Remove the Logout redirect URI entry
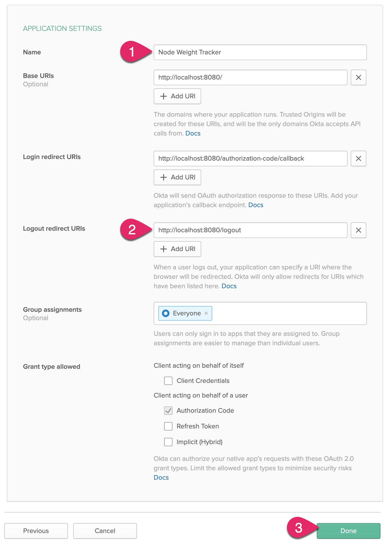The image size is (392, 544). (358, 230)
